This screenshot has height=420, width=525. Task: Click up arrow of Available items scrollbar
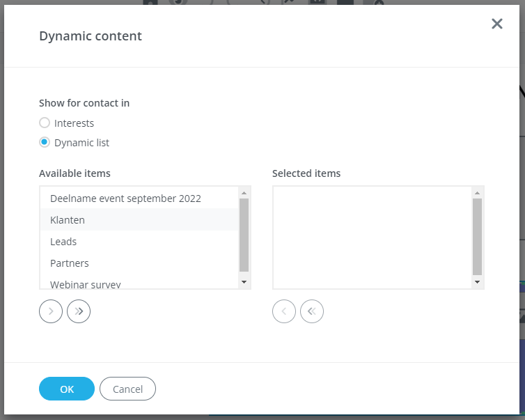point(244,192)
